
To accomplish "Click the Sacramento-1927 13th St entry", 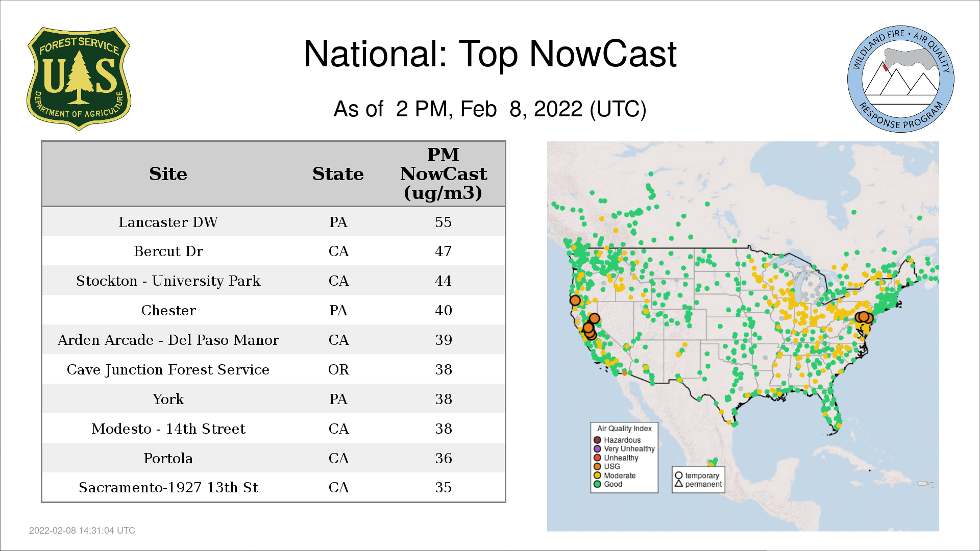I will tap(168, 487).
